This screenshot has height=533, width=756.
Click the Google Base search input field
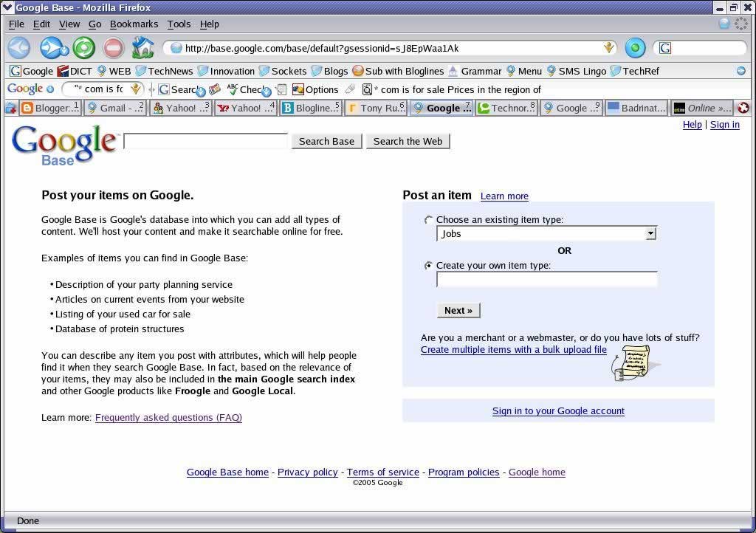point(206,141)
